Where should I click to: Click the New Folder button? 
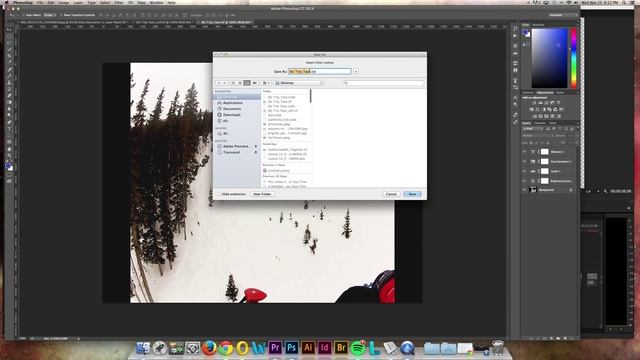pyautogui.click(x=262, y=194)
